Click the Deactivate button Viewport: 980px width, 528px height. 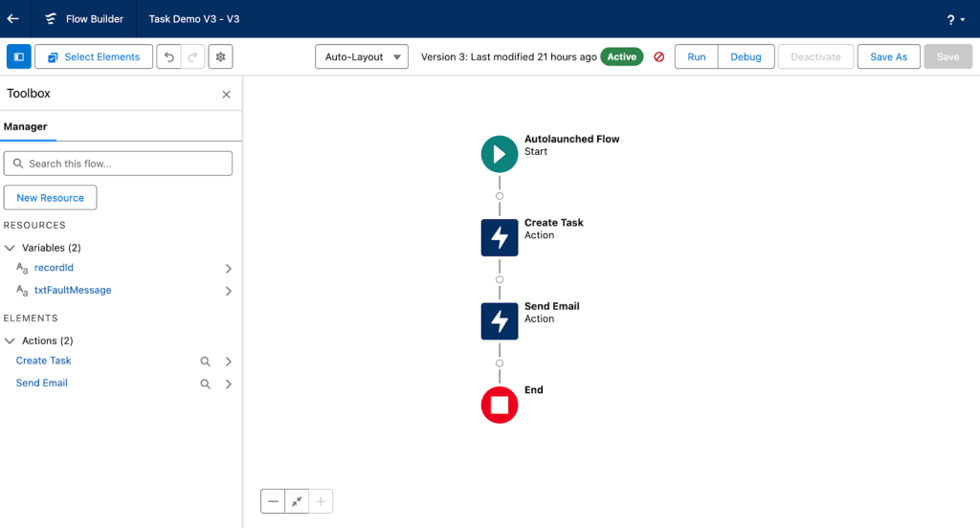point(815,56)
